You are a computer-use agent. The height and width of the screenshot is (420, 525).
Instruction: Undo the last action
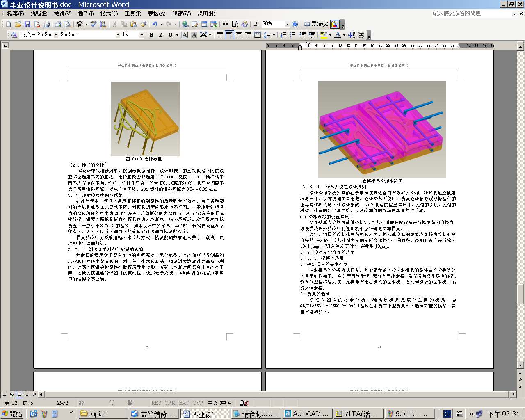pos(155,24)
